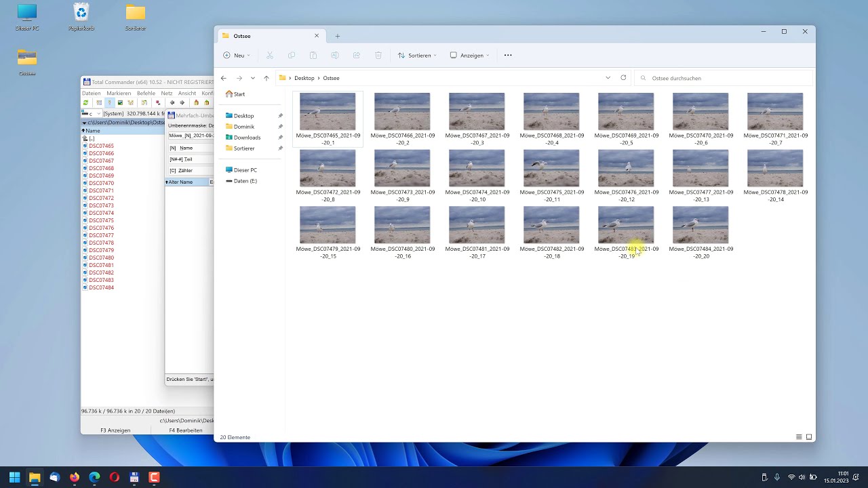Click the Cut icon in Explorer toolbar
Image resolution: width=868 pixels, height=488 pixels.
pos(269,55)
